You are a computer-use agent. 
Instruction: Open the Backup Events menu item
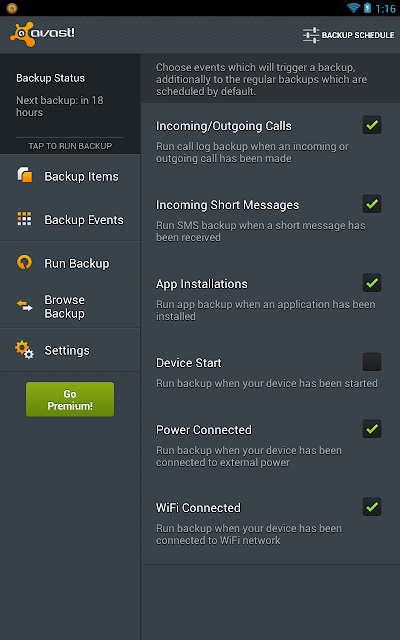(70, 219)
